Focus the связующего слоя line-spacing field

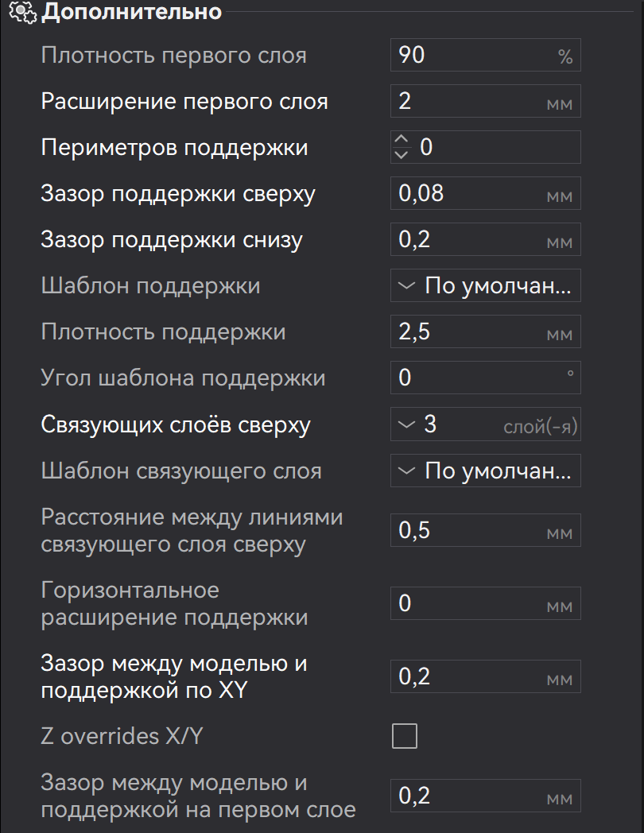click(x=485, y=530)
